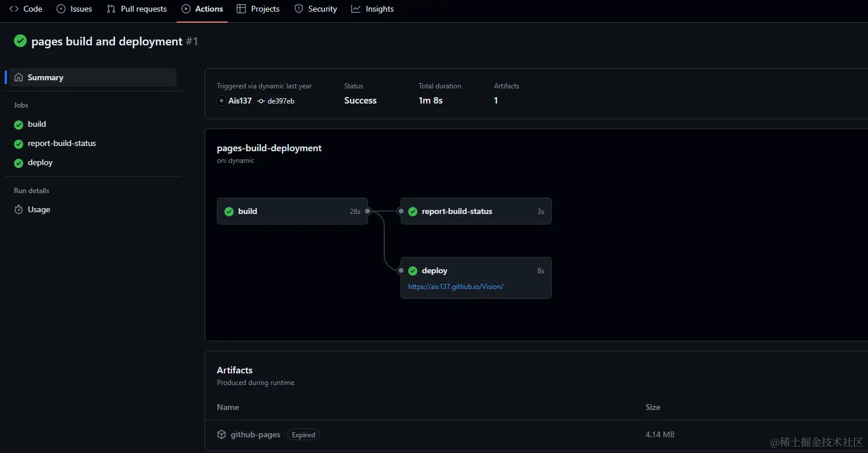Screen dimensions: 868x453
Task: Click the Summary home icon
Action: 19,77
